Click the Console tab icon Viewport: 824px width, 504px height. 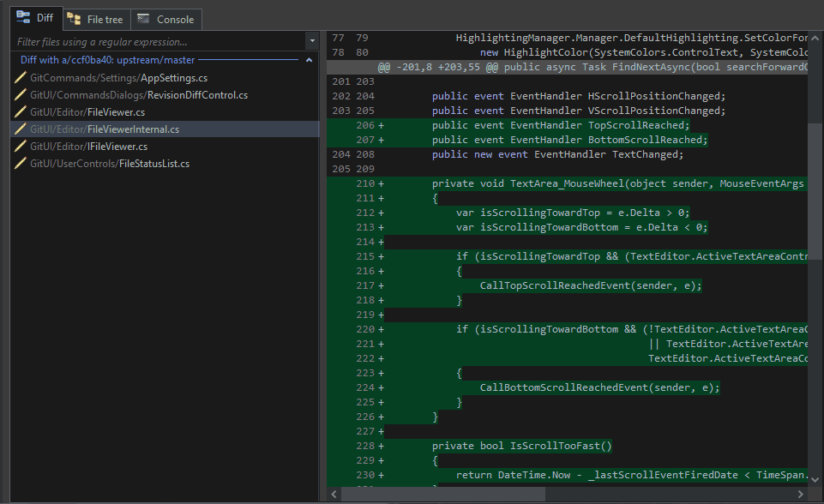[x=143, y=19]
